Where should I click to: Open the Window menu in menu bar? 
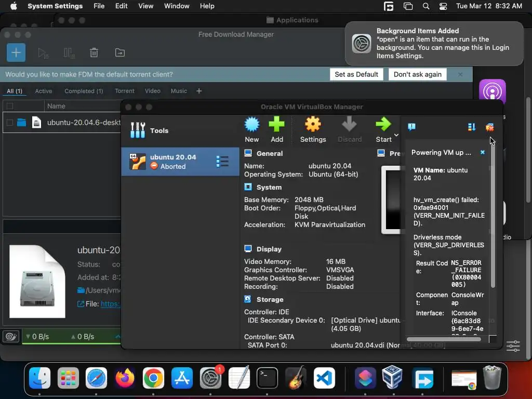[177, 6]
